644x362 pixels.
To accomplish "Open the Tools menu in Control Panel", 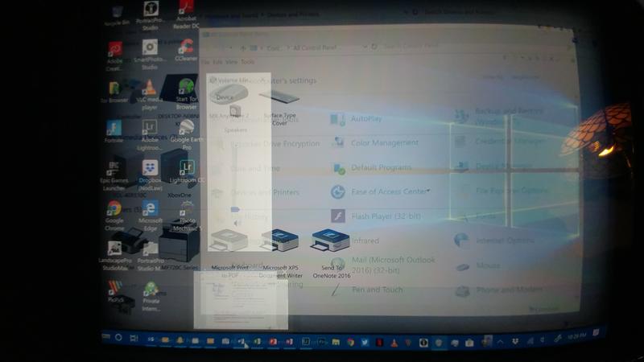I will click(247, 62).
